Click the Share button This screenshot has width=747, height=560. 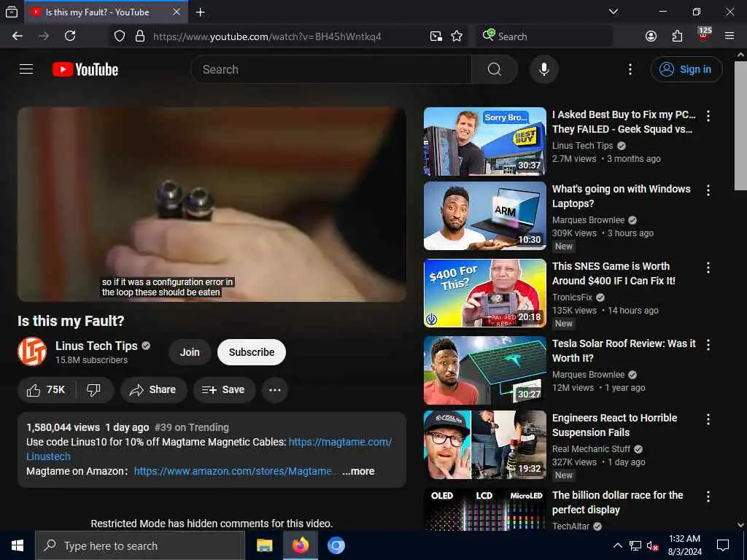coord(153,390)
